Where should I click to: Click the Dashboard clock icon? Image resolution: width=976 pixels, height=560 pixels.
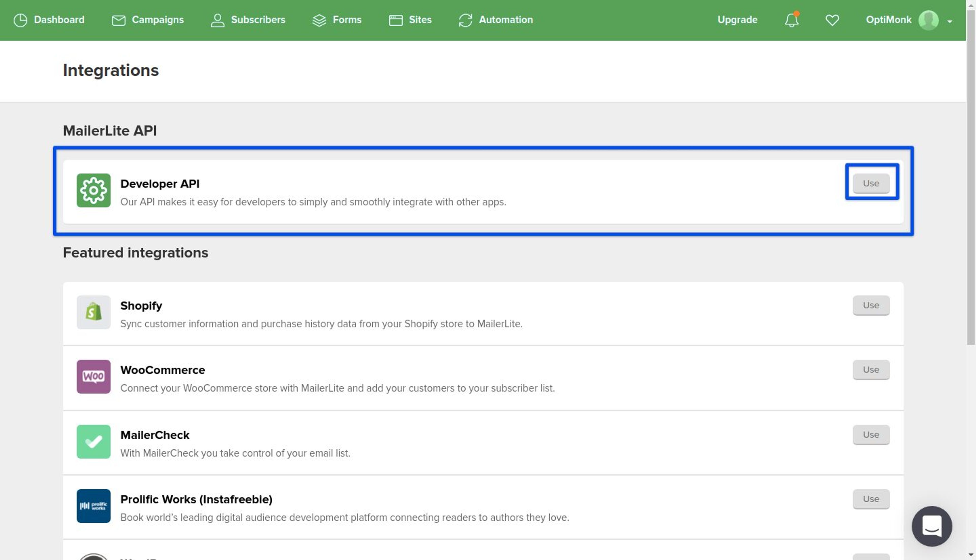(20, 20)
